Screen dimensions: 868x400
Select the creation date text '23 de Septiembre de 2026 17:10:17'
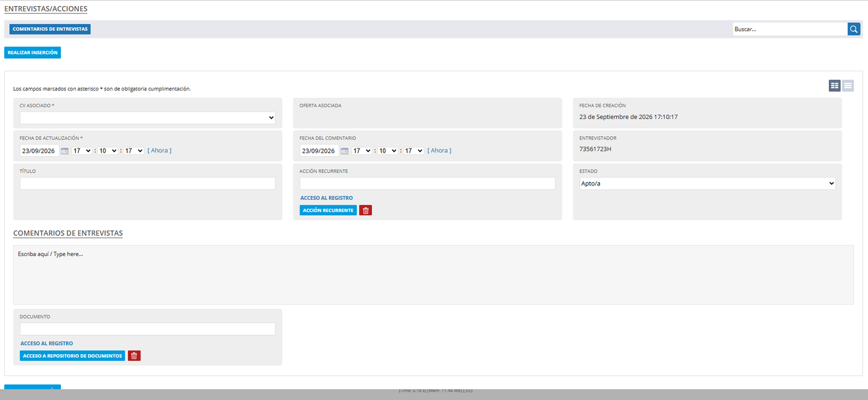pos(629,117)
